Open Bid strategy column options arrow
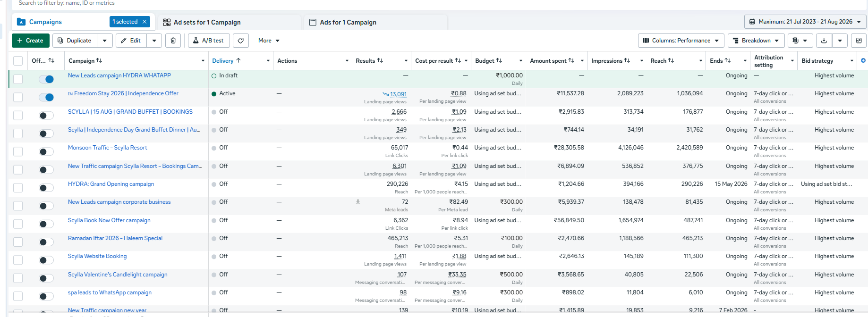 coord(852,61)
